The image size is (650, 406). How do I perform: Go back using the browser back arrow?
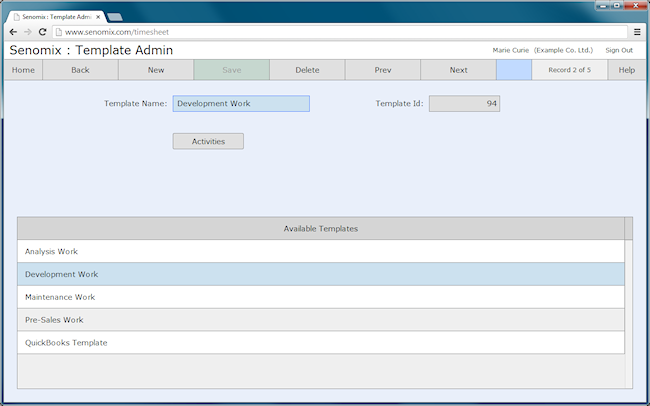click(13, 32)
